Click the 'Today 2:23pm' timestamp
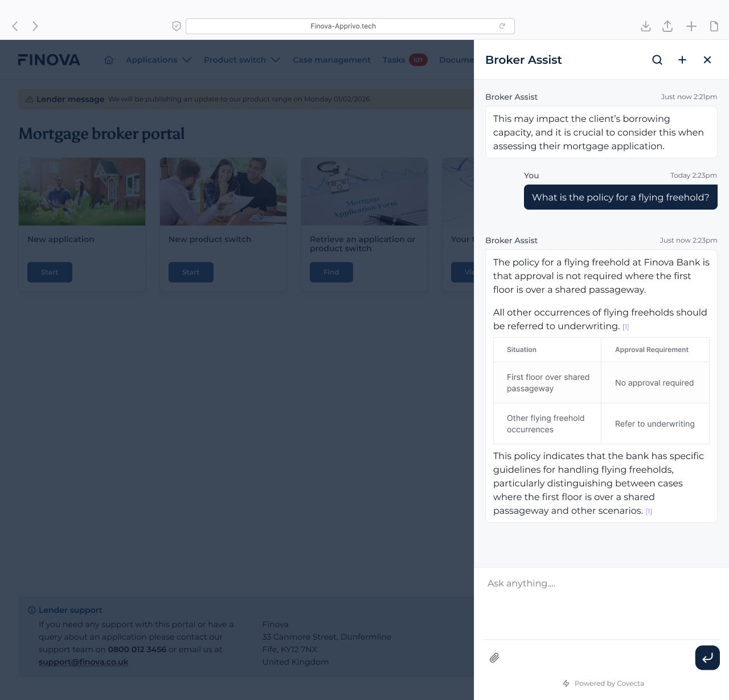729x700 pixels. click(694, 175)
